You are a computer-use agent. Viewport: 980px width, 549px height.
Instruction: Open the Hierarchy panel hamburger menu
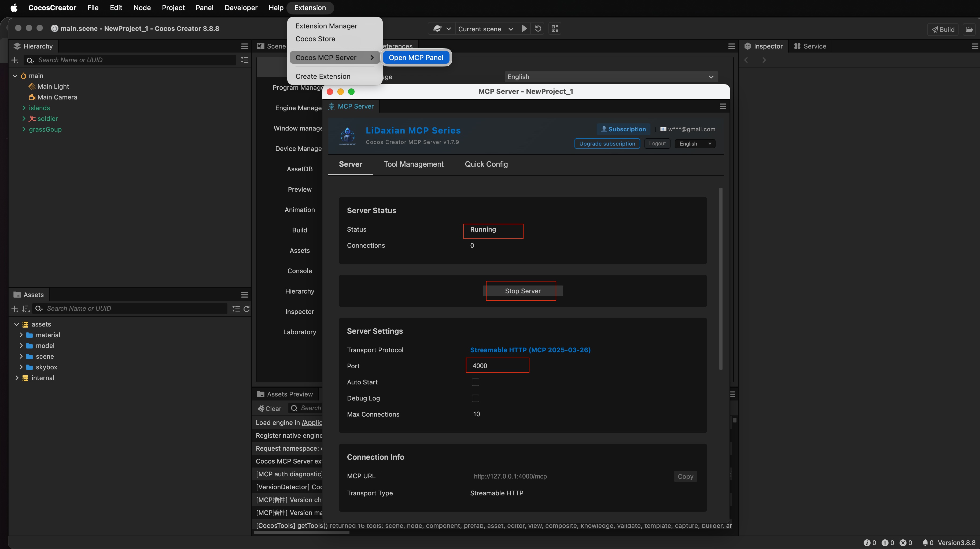[245, 46]
